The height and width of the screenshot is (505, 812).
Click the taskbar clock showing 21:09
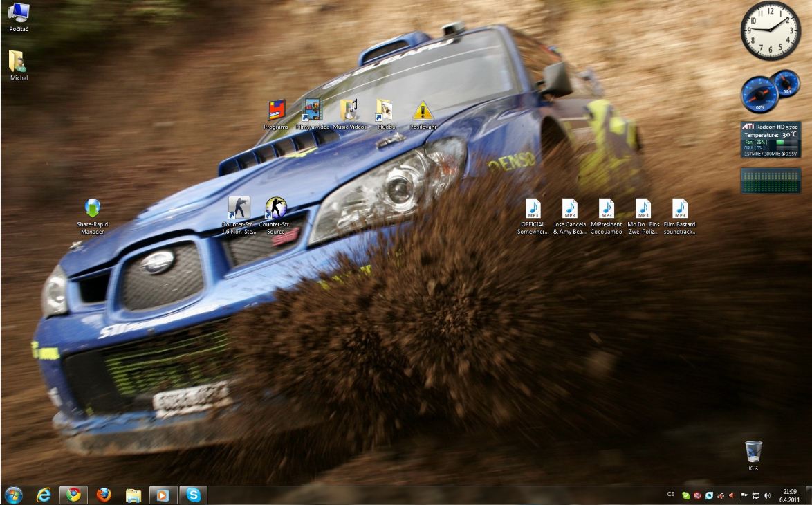point(789,495)
